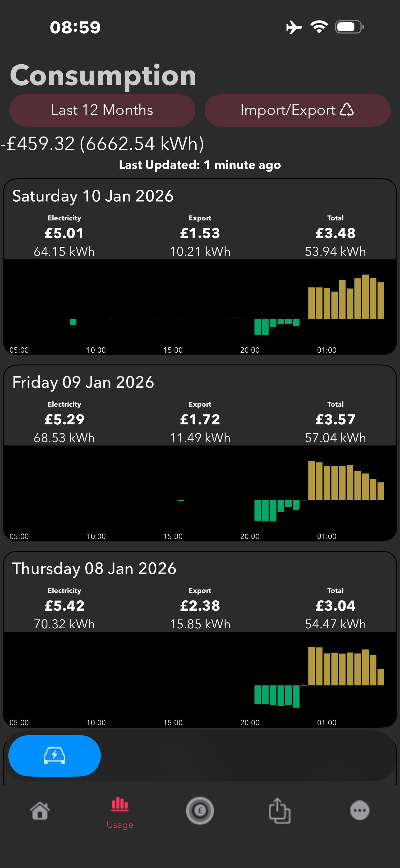Select Saturday's Export £1.53 figure

pyautogui.click(x=200, y=233)
